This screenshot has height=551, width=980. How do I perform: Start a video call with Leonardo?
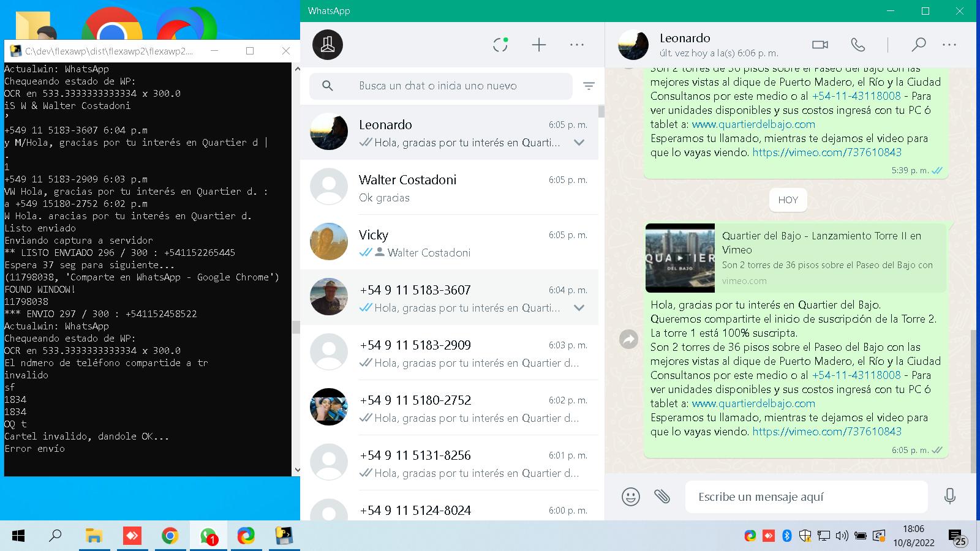[820, 45]
